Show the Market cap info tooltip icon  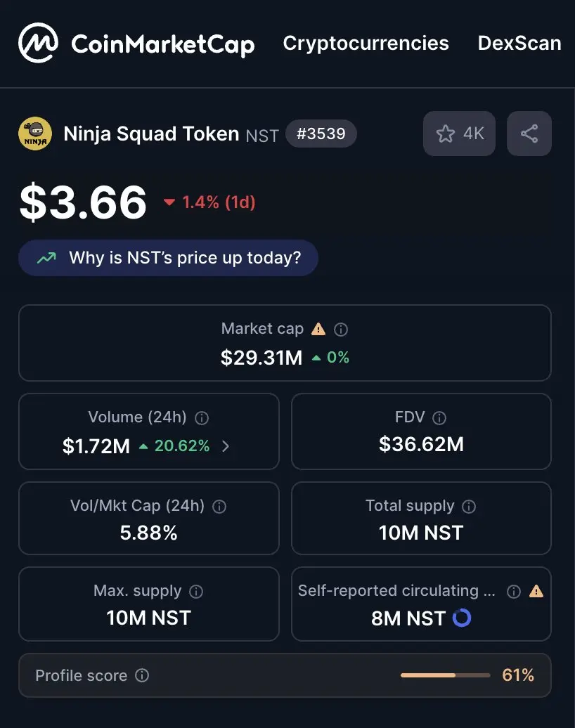(341, 330)
